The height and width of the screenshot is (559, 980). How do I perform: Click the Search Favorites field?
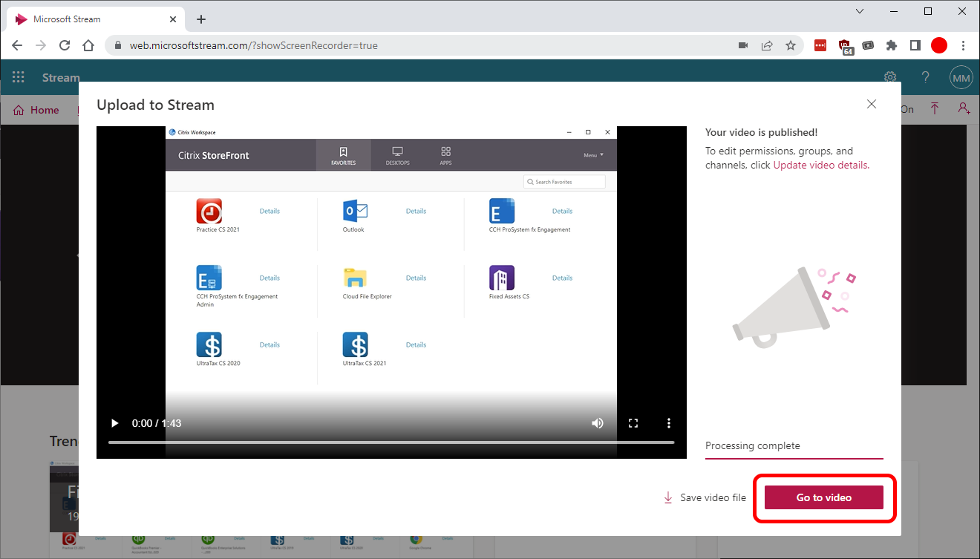click(565, 182)
